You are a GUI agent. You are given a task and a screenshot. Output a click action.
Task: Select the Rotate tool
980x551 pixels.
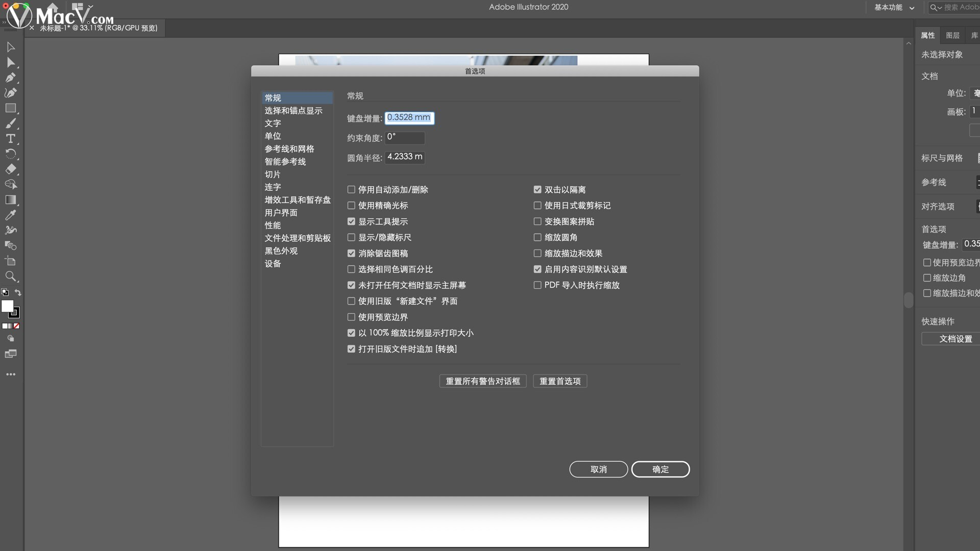[11, 154]
